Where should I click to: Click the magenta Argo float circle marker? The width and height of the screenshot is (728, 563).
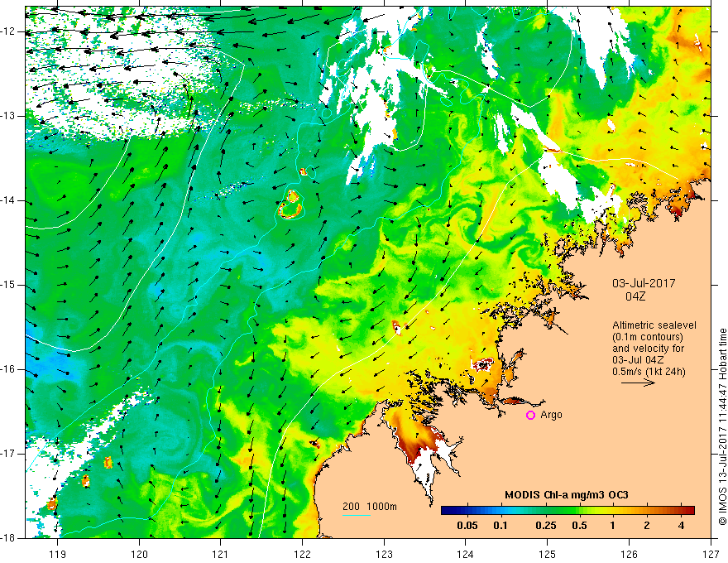point(530,416)
